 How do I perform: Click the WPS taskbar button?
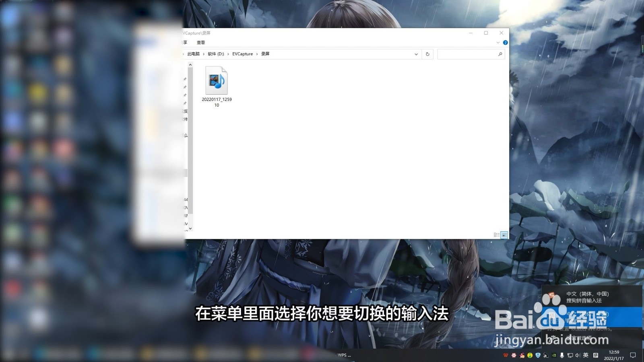click(344, 355)
